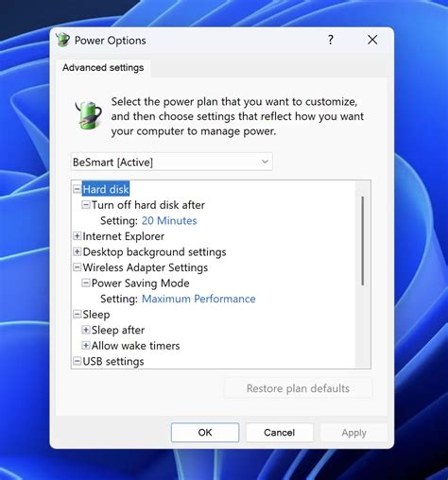Collapse the Hard disk node
448x480 pixels.
tap(77, 189)
